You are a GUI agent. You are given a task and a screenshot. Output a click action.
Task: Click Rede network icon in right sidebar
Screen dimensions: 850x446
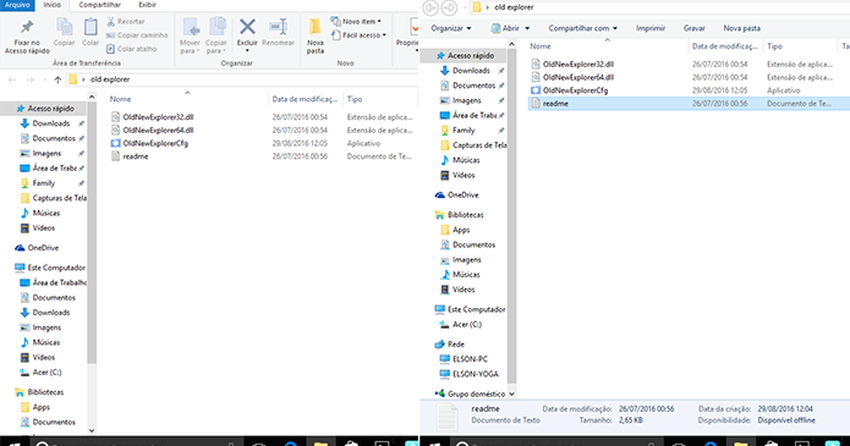tap(440, 344)
